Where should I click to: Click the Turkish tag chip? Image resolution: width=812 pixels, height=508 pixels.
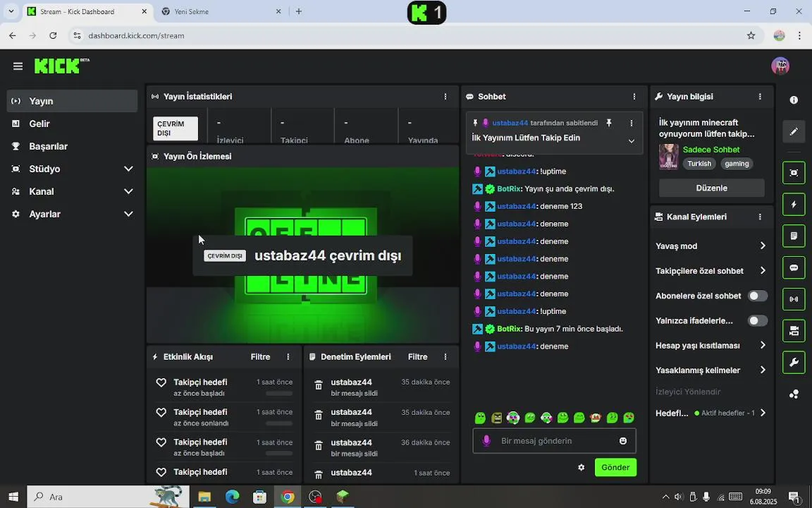coord(699,163)
